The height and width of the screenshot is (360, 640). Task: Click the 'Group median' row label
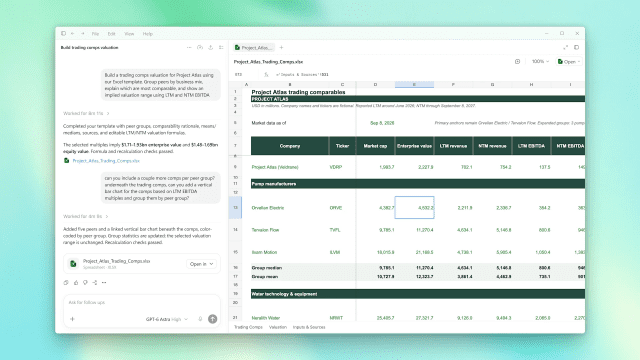coord(267,268)
